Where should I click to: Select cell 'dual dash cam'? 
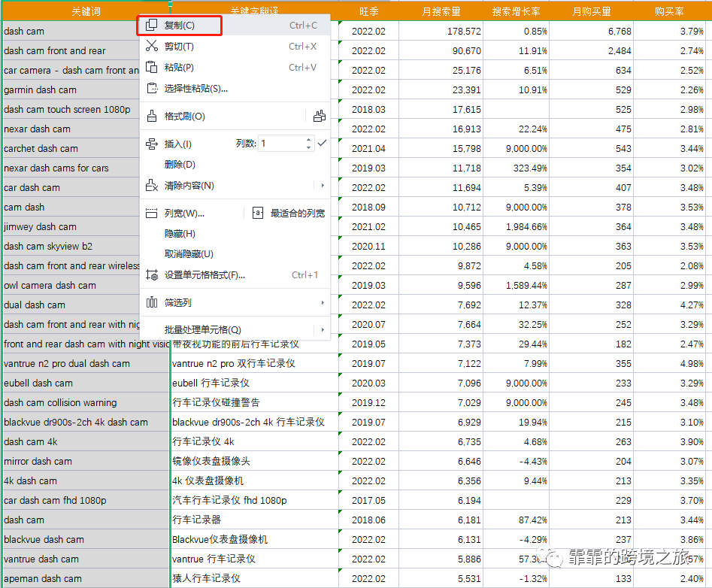click(71, 305)
